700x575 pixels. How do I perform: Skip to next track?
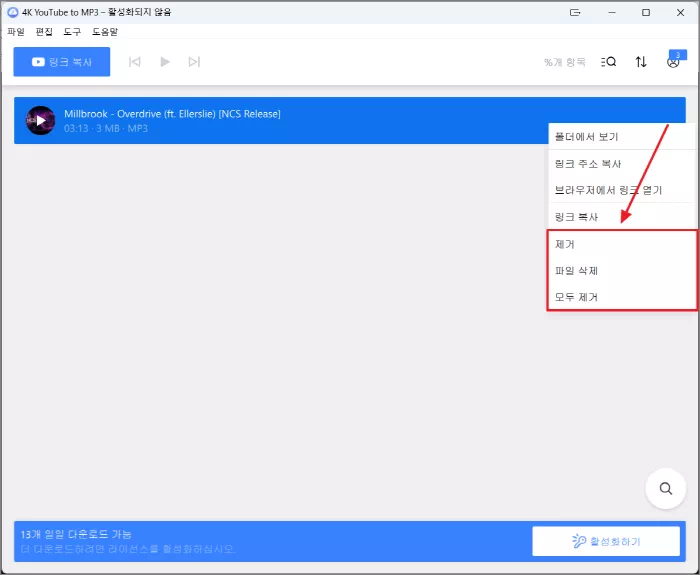194,62
